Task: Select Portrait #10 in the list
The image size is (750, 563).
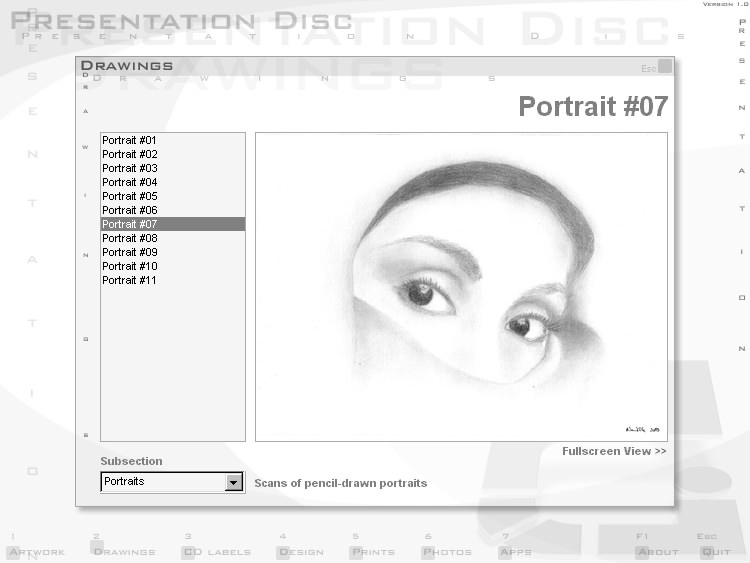Action: [x=173, y=266]
